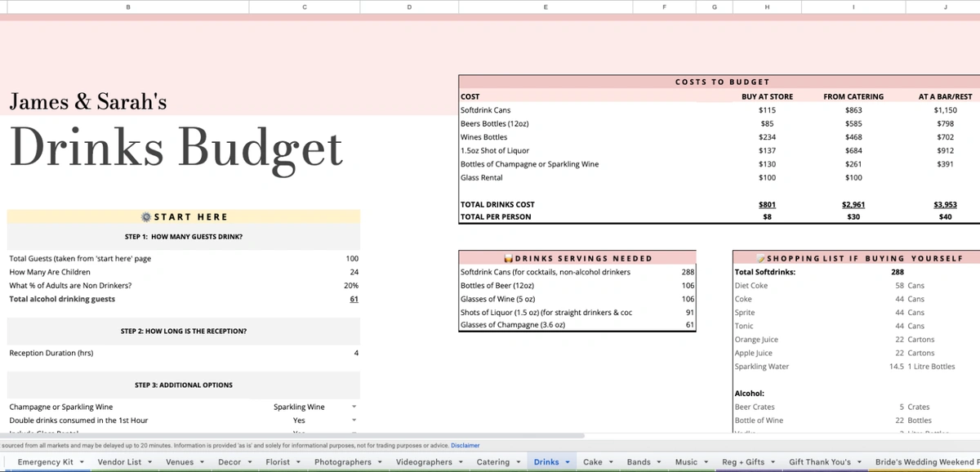The width and height of the screenshot is (980, 472).
Task: Open the Disclaimer link
Action: [x=465, y=445]
